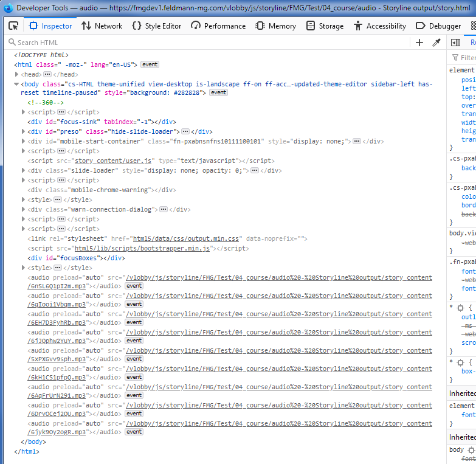Open the Style Editor tab

coord(156,26)
